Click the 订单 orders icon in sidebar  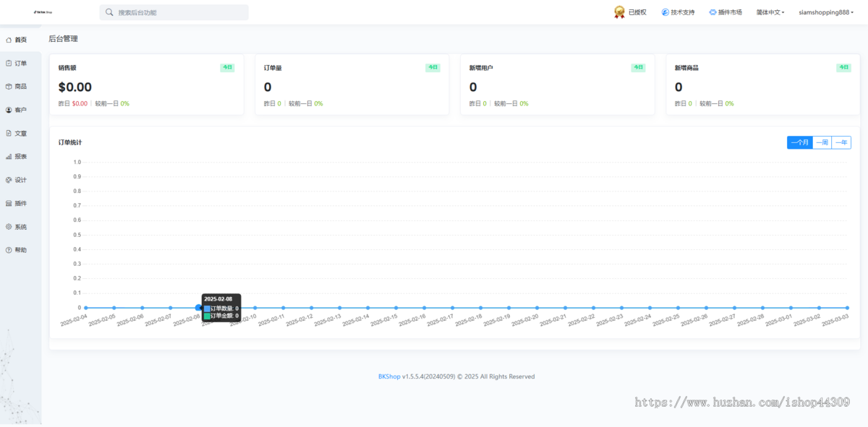[x=9, y=63]
